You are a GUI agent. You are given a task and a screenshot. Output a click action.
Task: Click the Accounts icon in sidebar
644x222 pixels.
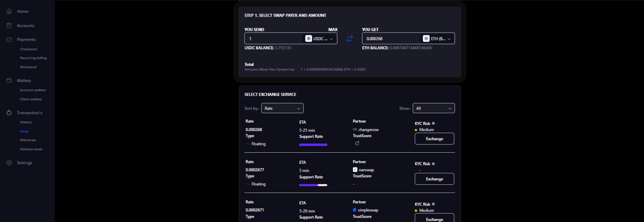point(9,26)
